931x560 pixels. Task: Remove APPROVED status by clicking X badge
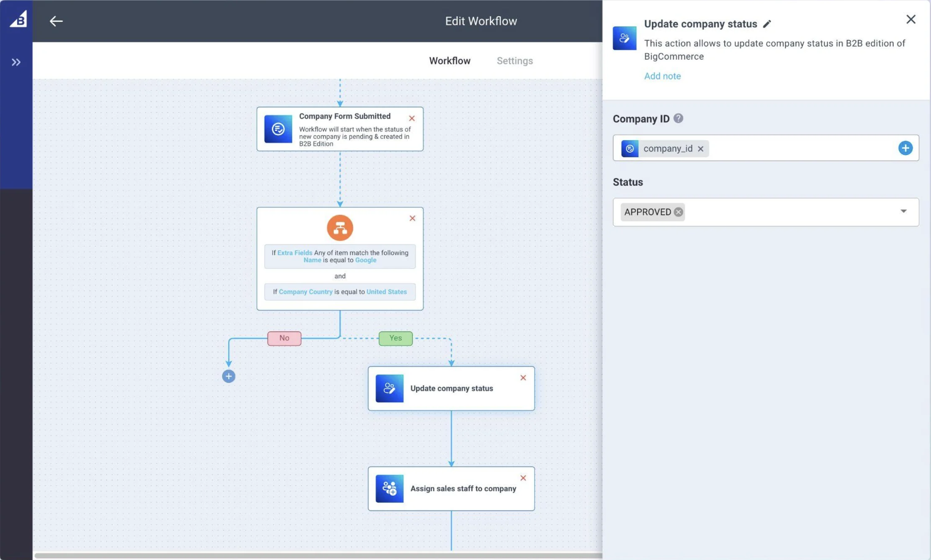(x=678, y=211)
